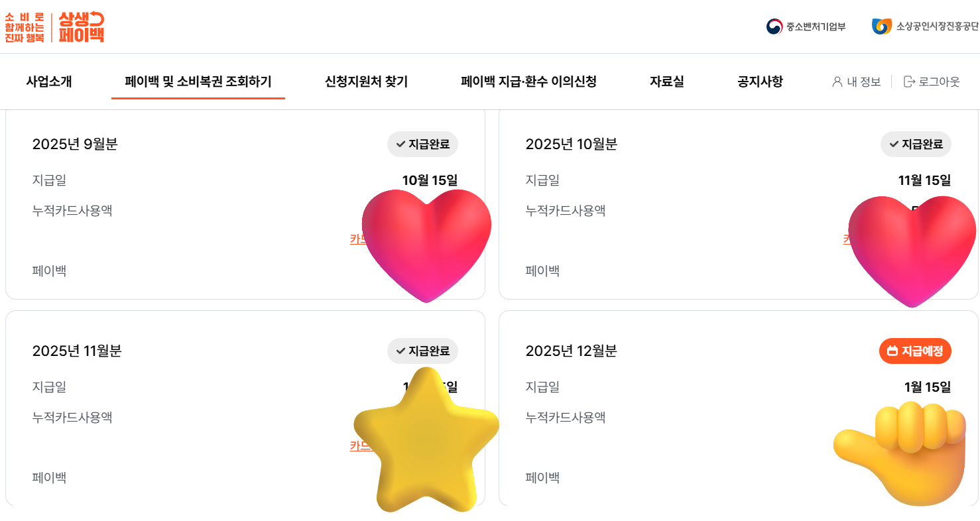Select the logout arrow icon beside 로그아웃
Viewport: 980px width, 521px height.
pos(909,82)
